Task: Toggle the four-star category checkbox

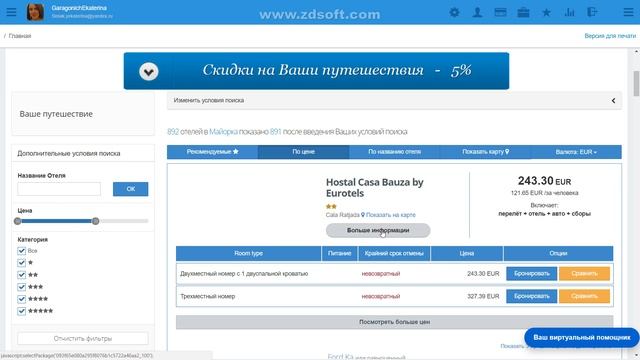Action: point(22,299)
